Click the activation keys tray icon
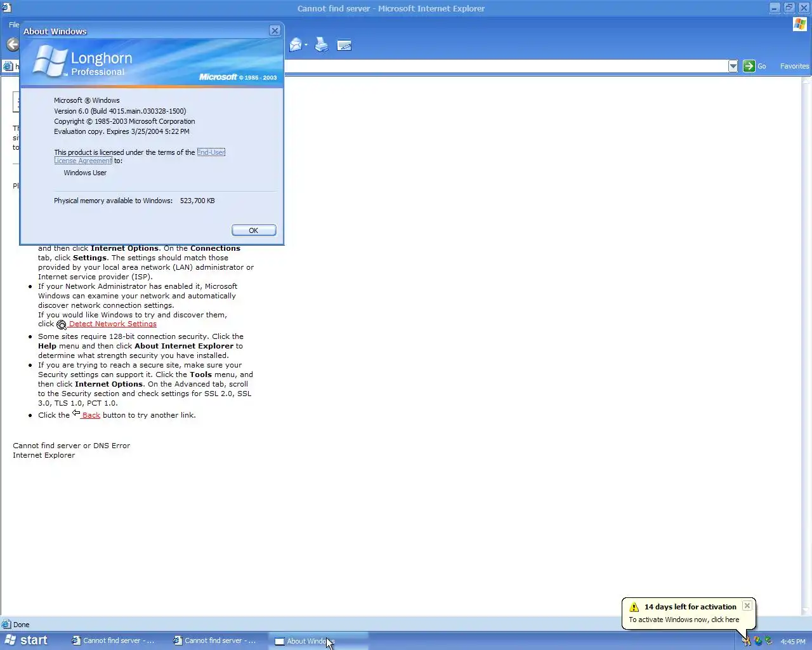This screenshot has height=650, width=812. pyautogui.click(x=747, y=641)
